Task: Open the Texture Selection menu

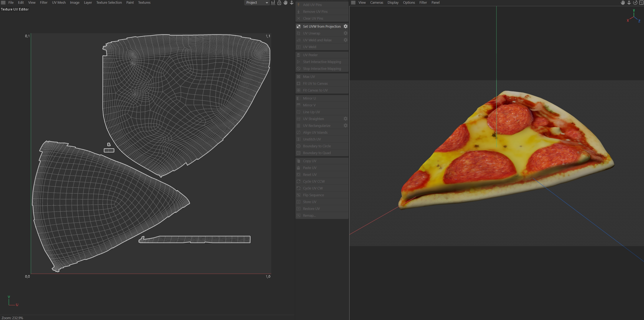Action: [109, 2]
